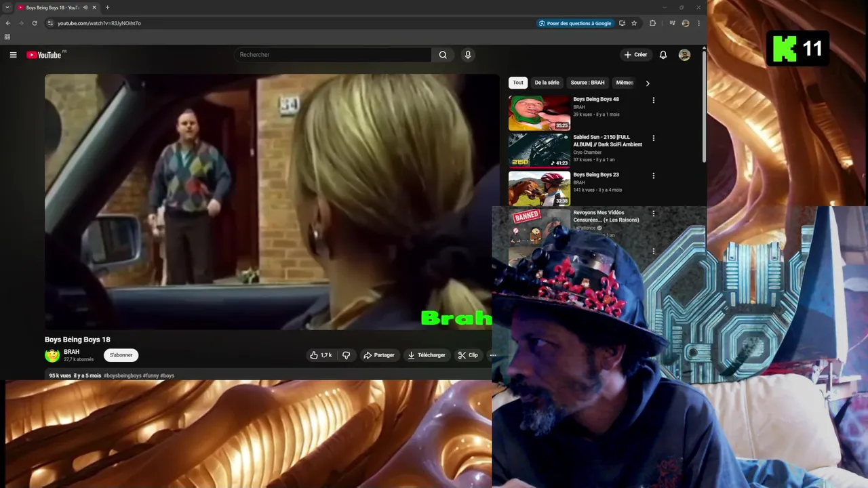Select the Mèmes filter chip
Screen dimensions: 868x488
[625, 83]
